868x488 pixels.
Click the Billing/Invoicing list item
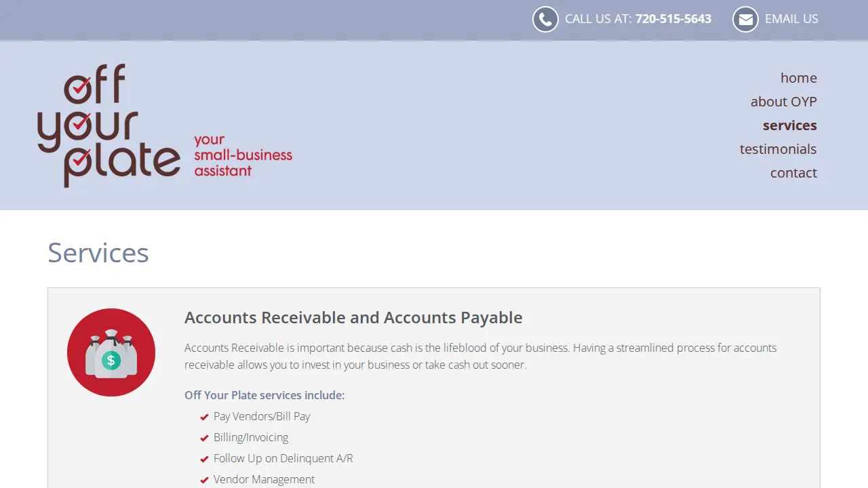(x=251, y=438)
